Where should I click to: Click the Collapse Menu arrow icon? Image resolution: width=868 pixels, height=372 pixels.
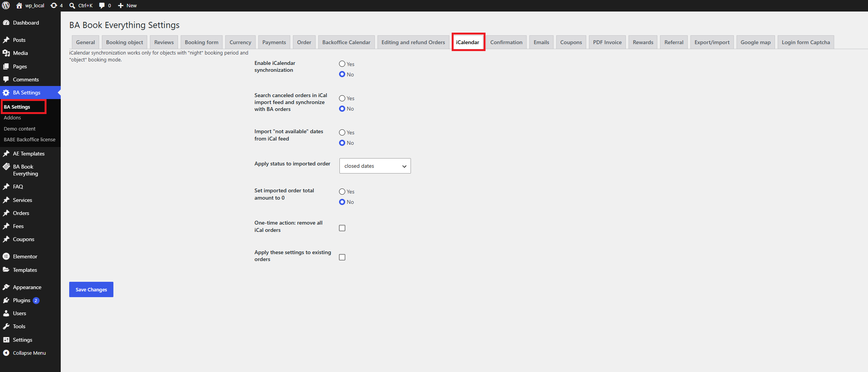pos(6,353)
